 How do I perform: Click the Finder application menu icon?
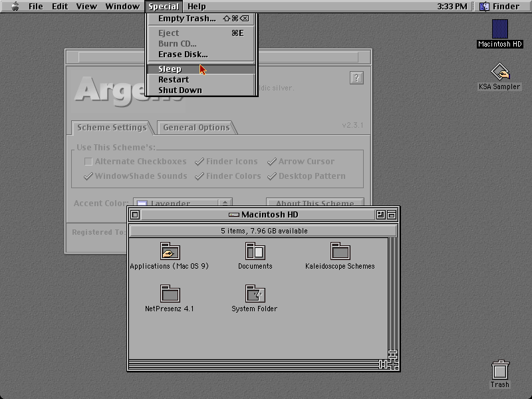tap(484, 6)
